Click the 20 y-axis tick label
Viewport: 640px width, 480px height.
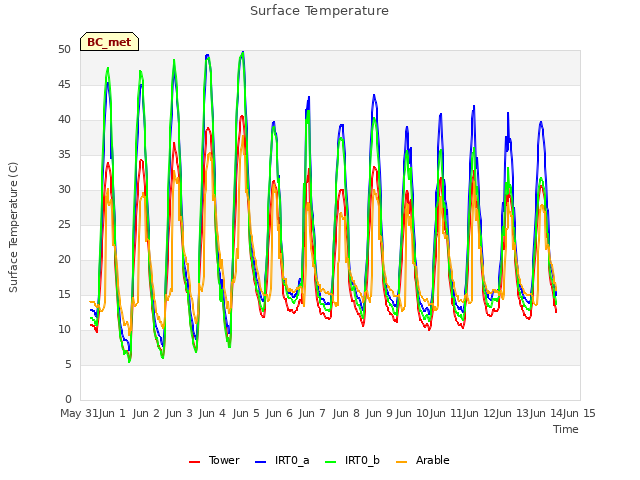pyautogui.click(x=64, y=260)
